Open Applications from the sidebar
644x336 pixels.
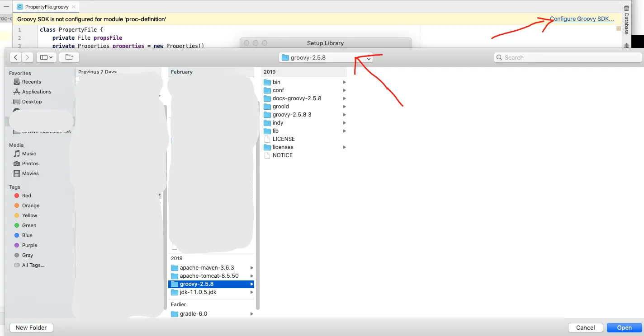click(x=37, y=92)
